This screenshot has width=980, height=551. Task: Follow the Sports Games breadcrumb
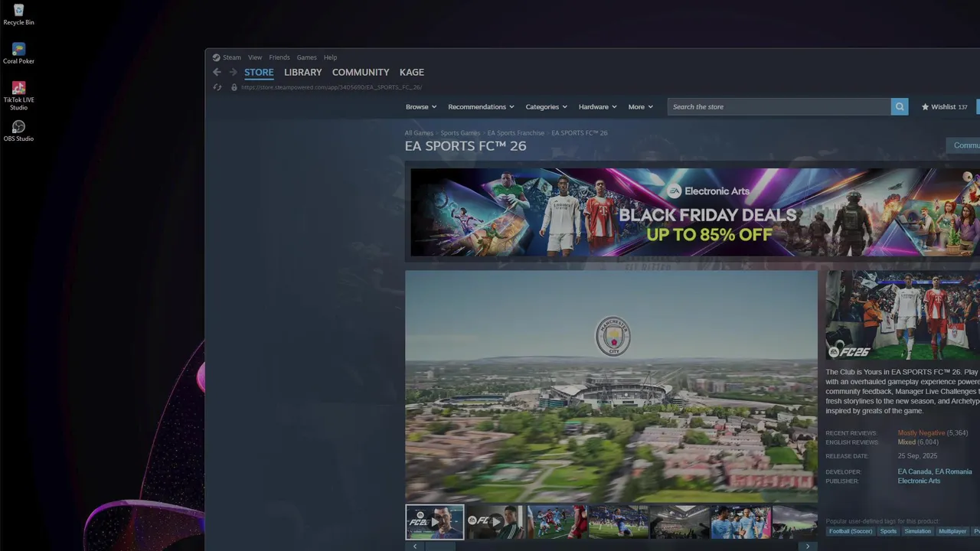point(460,133)
